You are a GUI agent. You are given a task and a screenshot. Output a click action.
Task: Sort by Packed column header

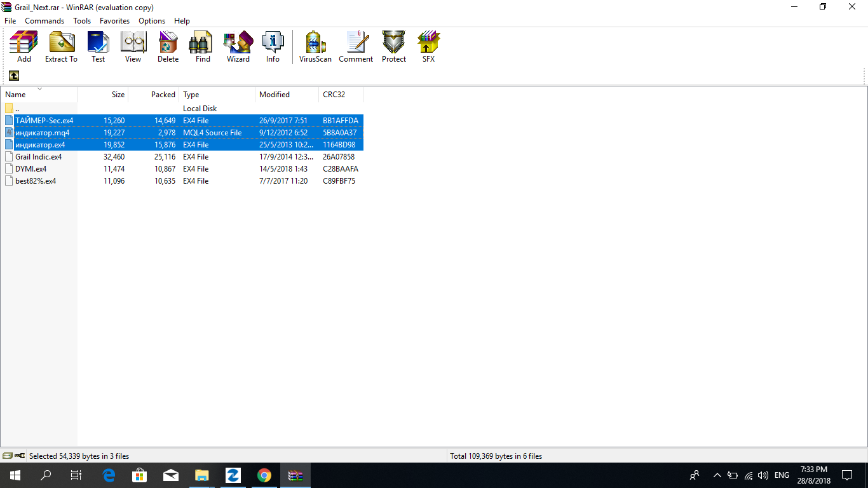[154, 95]
